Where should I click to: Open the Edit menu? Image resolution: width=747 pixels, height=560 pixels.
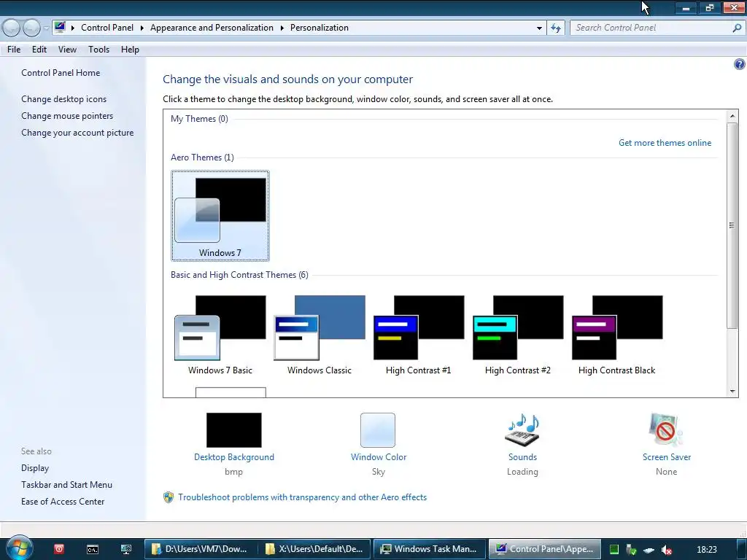click(x=39, y=50)
